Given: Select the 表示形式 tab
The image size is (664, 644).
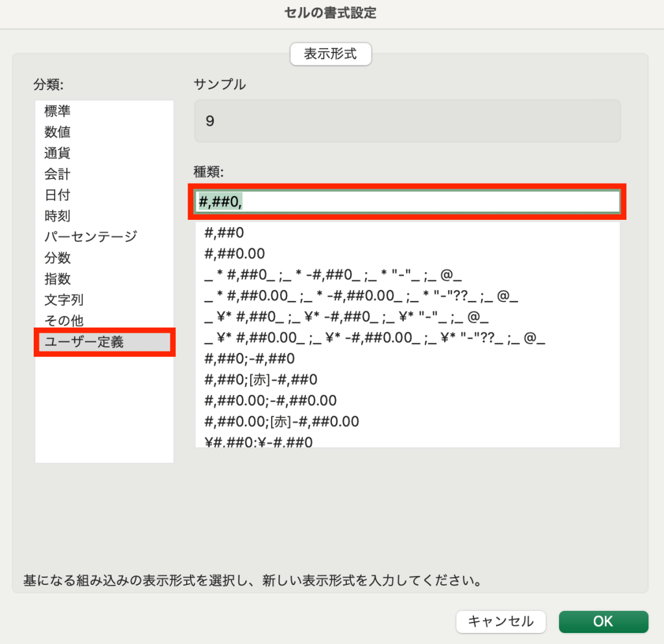Looking at the screenshot, I should coord(331,54).
